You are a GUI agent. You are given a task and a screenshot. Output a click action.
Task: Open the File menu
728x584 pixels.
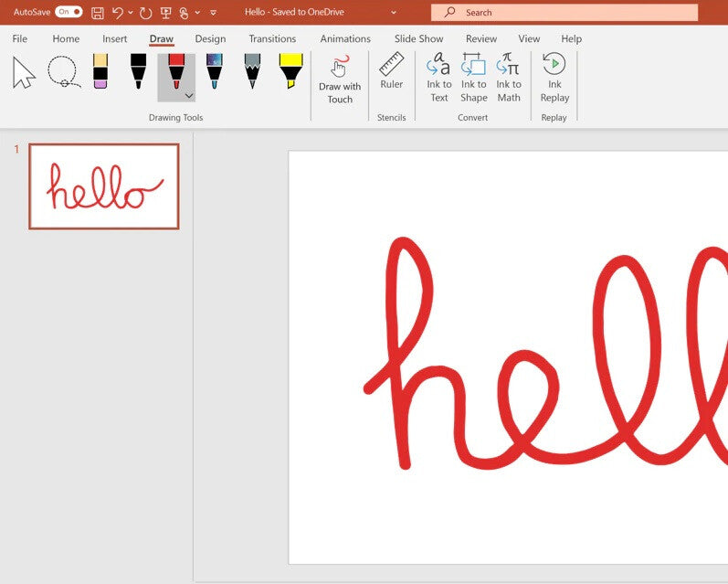tap(19, 39)
